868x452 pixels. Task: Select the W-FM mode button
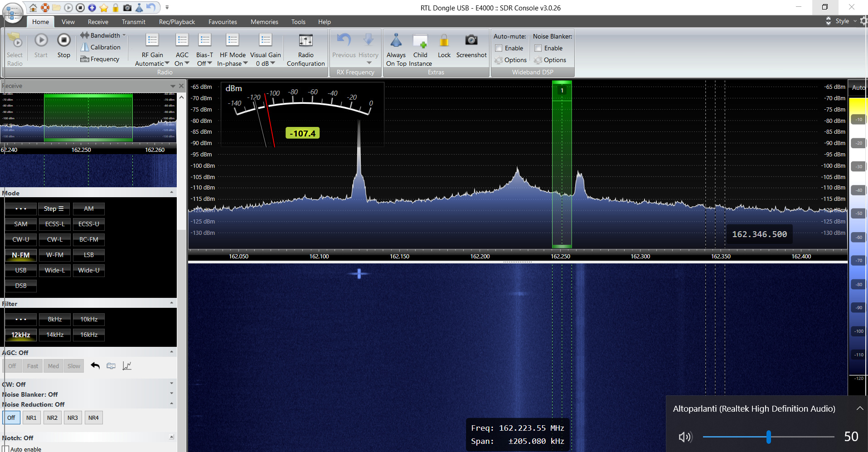55,255
